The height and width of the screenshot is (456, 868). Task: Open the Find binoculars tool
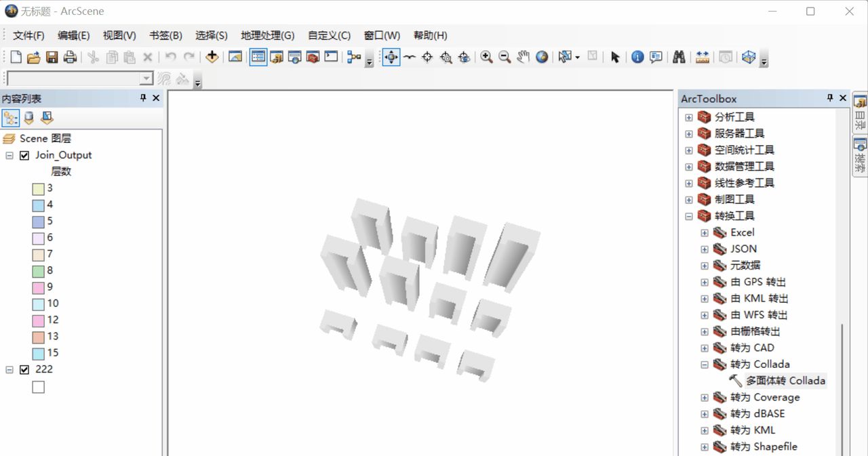(679, 58)
